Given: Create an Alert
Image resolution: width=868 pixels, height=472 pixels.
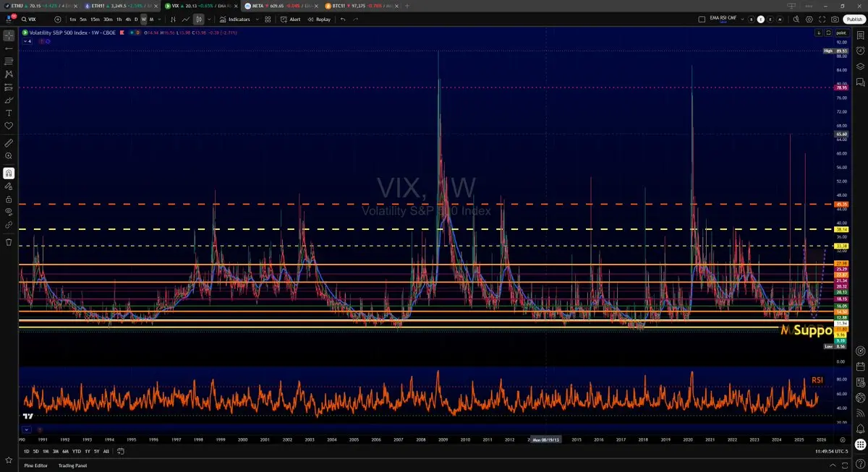Looking at the screenshot, I should [x=290, y=19].
